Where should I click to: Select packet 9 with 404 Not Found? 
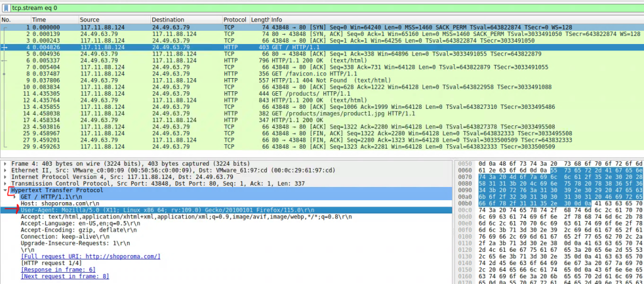click(314, 81)
